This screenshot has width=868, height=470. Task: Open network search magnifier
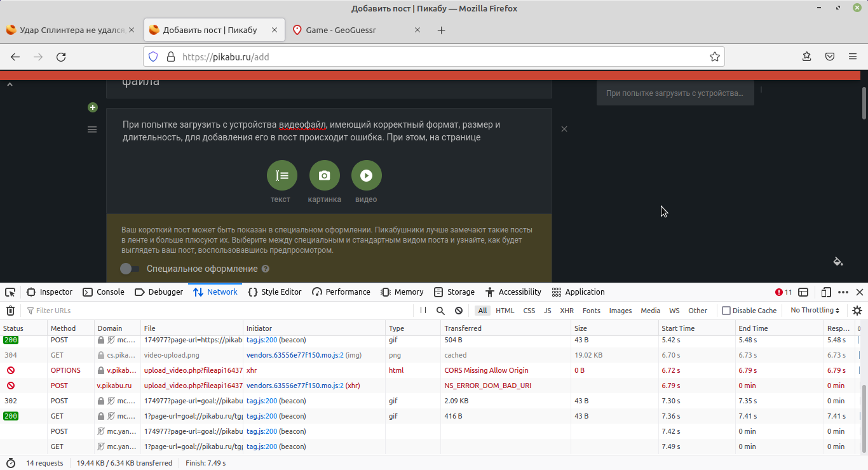[x=440, y=311]
